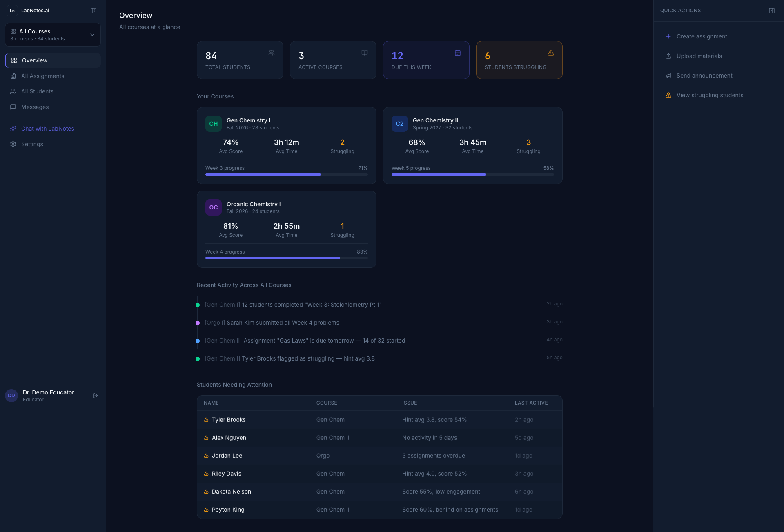Screen dimensions: 784x532
Task: Click the announcement icon in Quick Actions
Action: [x=668, y=76]
